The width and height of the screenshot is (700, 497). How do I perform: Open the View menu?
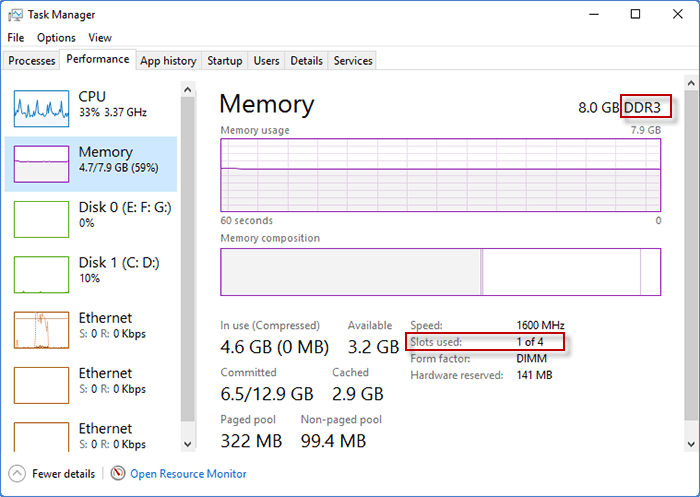[x=100, y=37]
